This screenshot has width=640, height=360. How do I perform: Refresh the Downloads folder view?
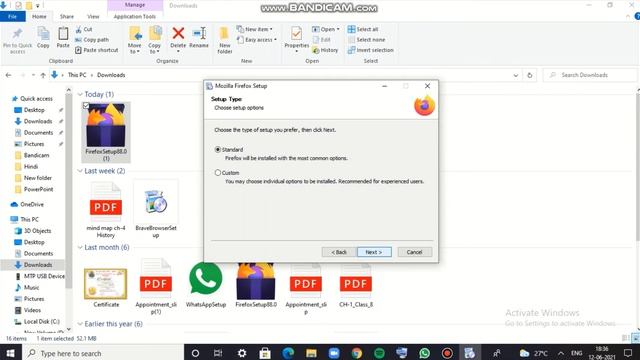coord(530,75)
